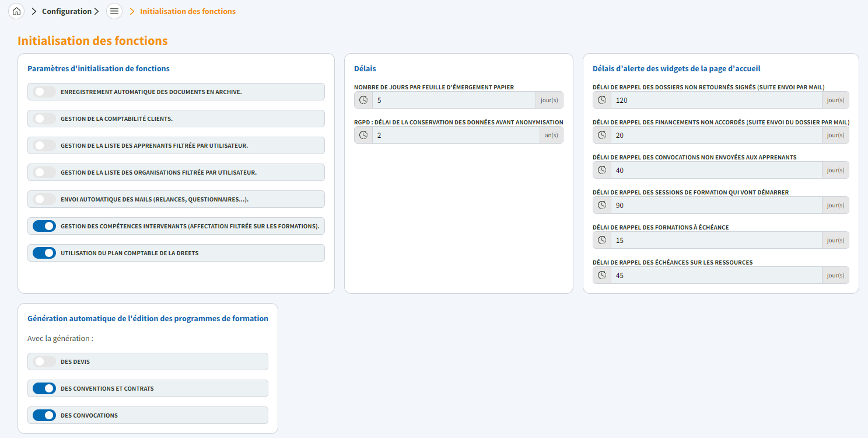868x438 pixels.
Task: Click Initialisation des fonctions breadcrumb link
Action: pyautogui.click(x=188, y=11)
